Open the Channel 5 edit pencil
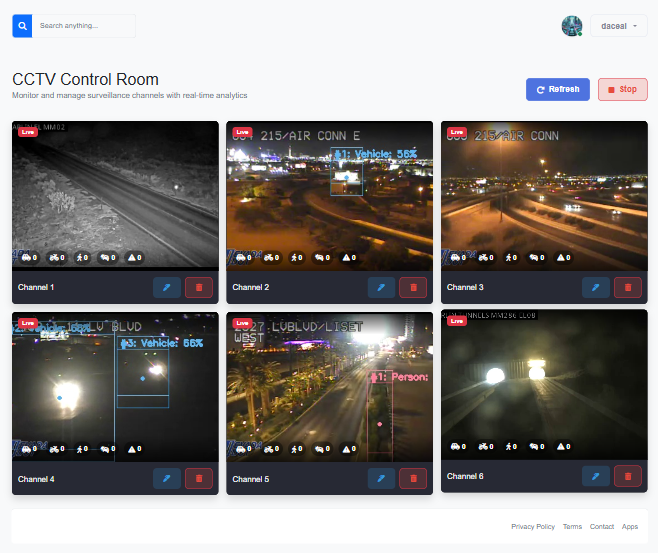The width and height of the screenshot is (658, 553). click(381, 479)
